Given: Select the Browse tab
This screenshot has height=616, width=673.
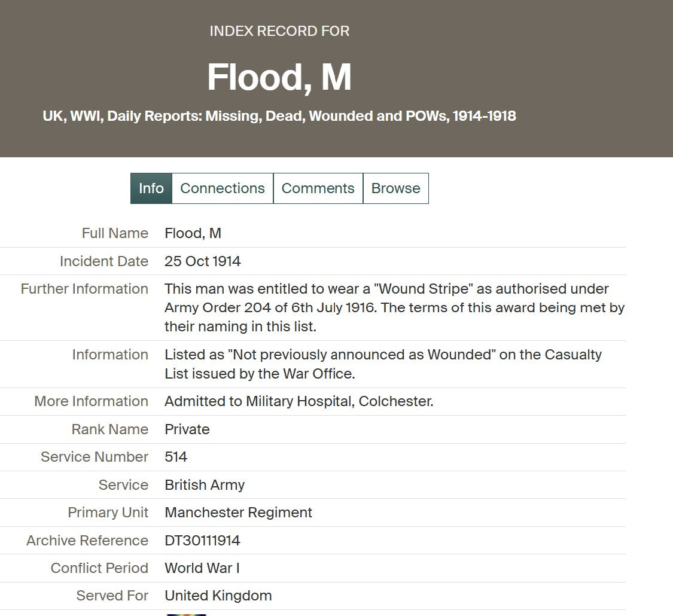Looking at the screenshot, I should tap(396, 188).
